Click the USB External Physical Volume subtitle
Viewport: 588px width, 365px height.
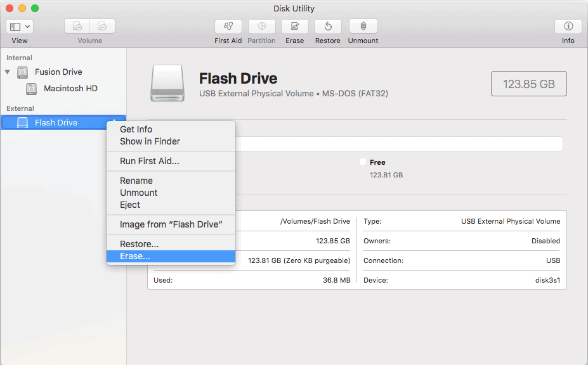pyautogui.click(x=294, y=94)
